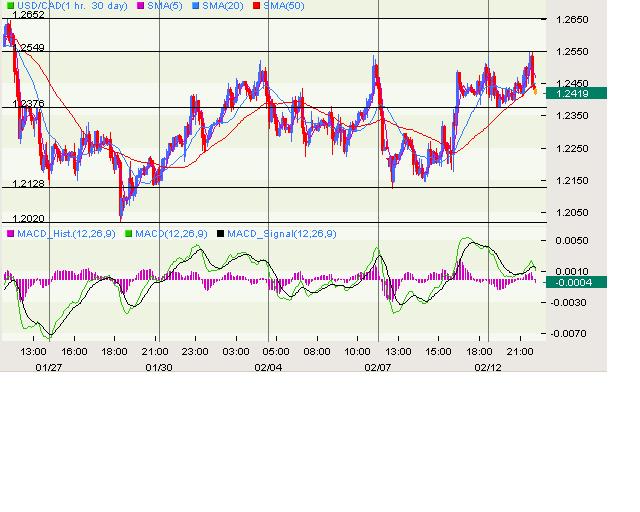Image resolution: width=640 pixels, height=512 pixels.
Task: Click the 1.2350 price axis value
Action: (572, 116)
